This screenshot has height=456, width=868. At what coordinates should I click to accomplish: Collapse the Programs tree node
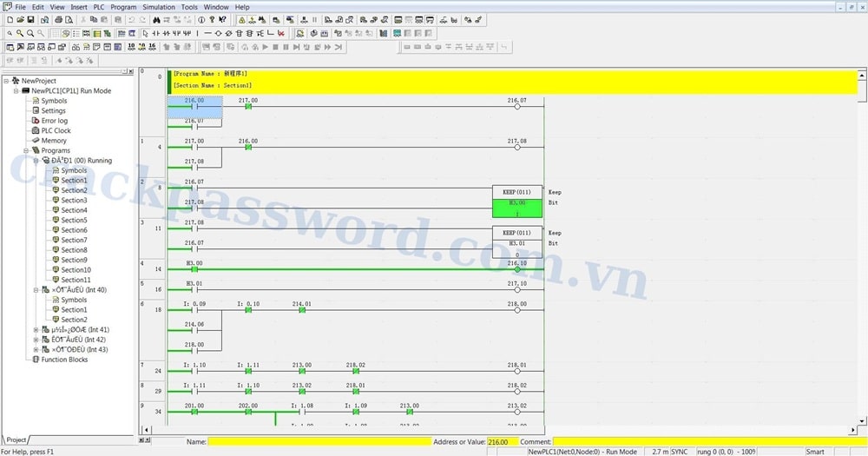pyautogui.click(x=26, y=150)
